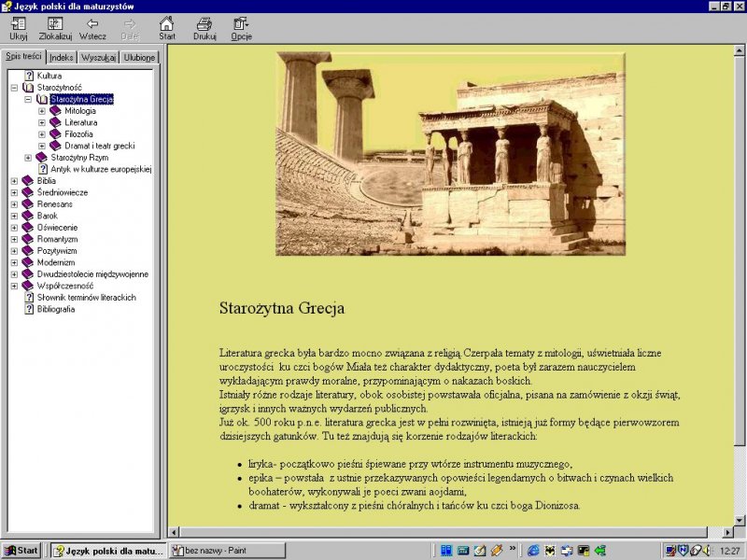747x560 pixels.
Task: Switch to the Indeks tab
Action: [62, 57]
